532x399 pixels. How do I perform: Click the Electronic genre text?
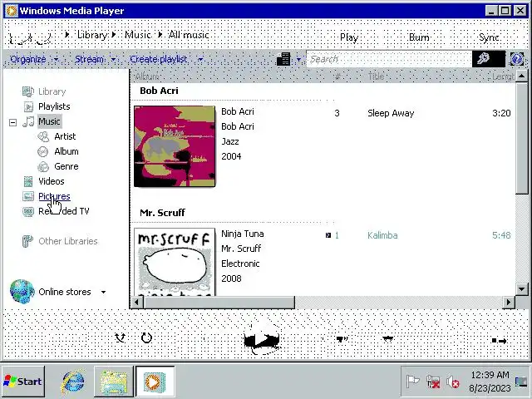[240, 264]
